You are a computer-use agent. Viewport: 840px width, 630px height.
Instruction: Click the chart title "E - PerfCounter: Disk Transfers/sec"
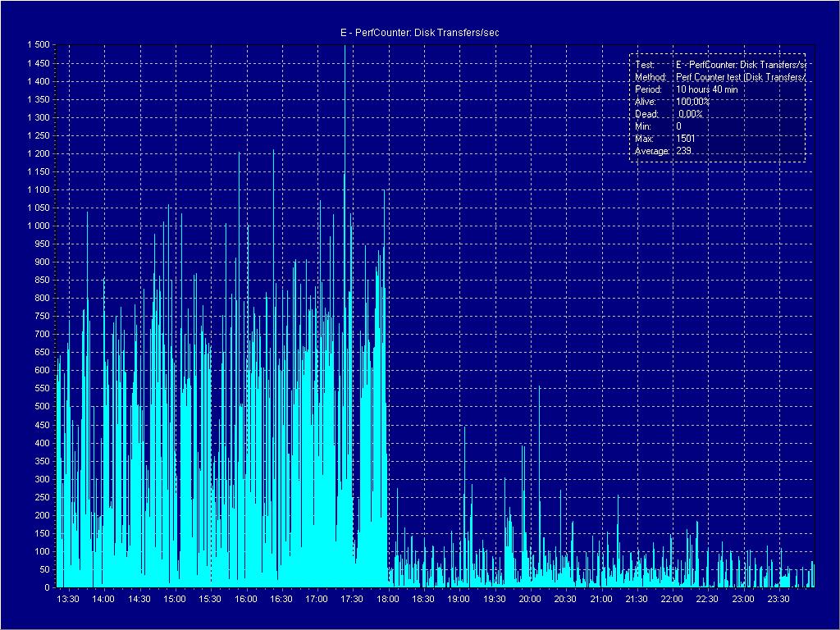pos(419,32)
